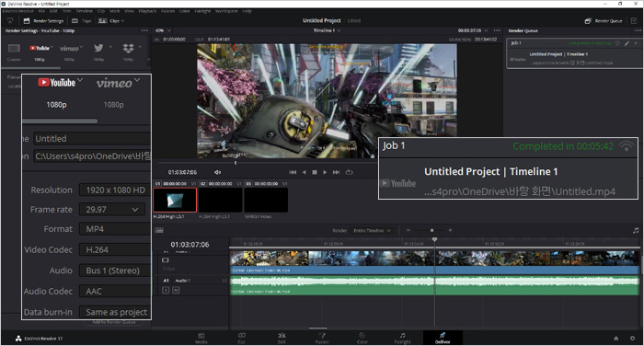Solo the Audio 1 track
This screenshot has width=644, height=346.
166,290
